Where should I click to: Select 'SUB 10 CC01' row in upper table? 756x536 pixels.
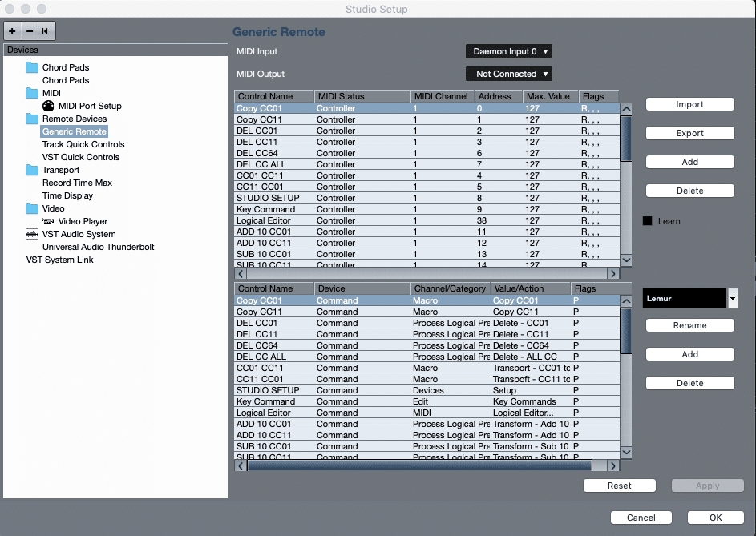pos(427,255)
